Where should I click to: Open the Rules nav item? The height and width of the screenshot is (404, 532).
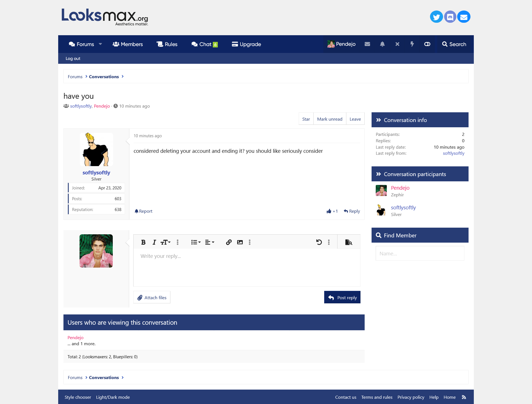pyautogui.click(x=167, y=44)
